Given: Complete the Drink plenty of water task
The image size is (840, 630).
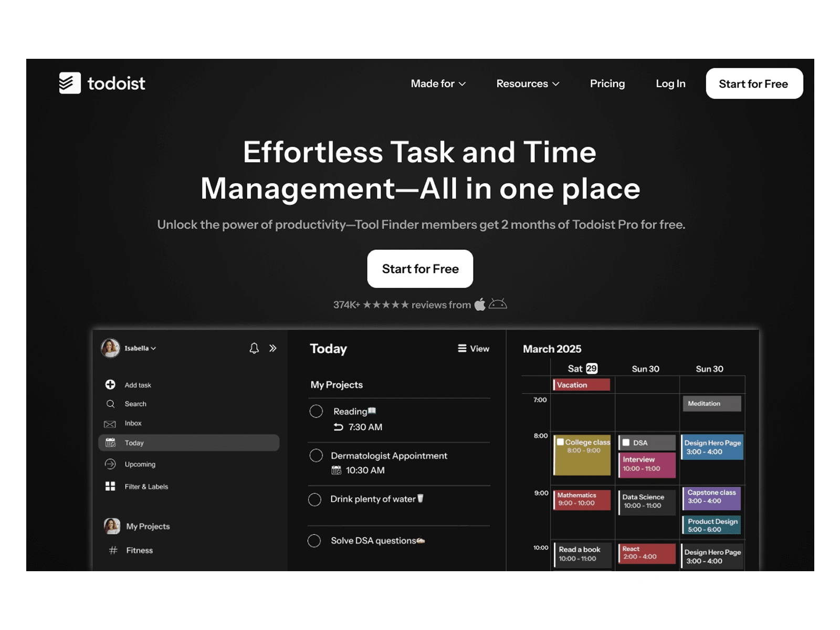Looking at the screenshot, I should pos(314,499).
